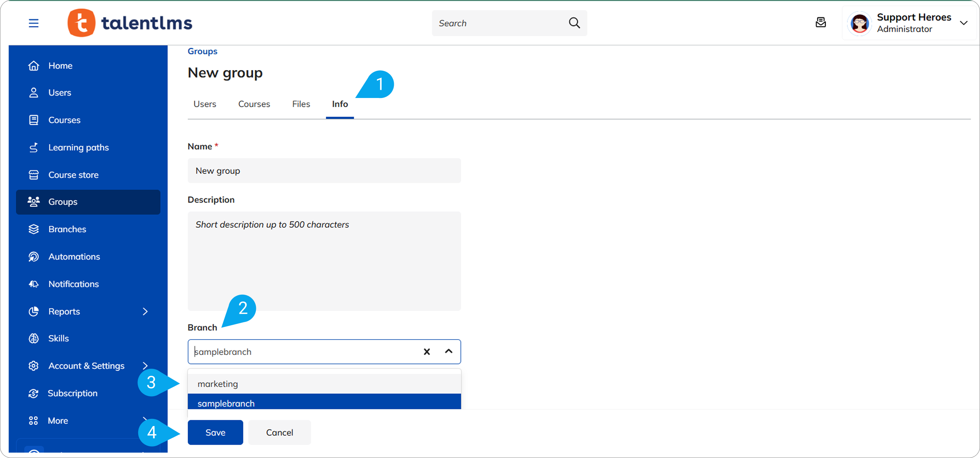Click the Cancel button
The height and width of the screenshot is (458, 980).
tap(279, 433)
